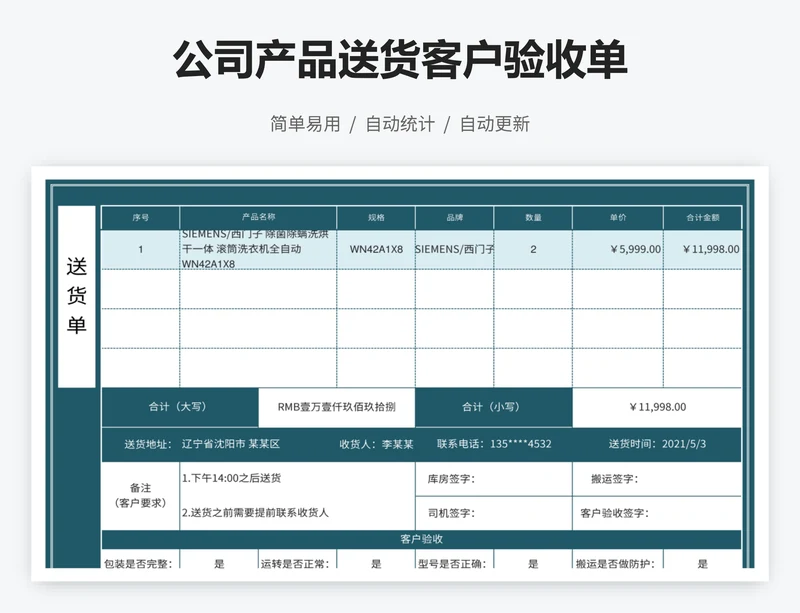800x613 pixels.
Task: Click the 库房签字 field
Action: pos(494,479)
